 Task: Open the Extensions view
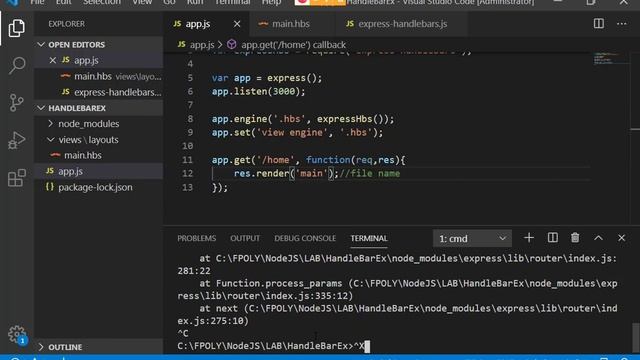[x=16, y=178]
